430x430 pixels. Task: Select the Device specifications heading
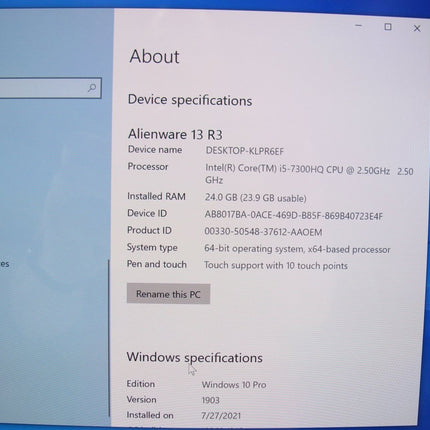click(190, 100)
